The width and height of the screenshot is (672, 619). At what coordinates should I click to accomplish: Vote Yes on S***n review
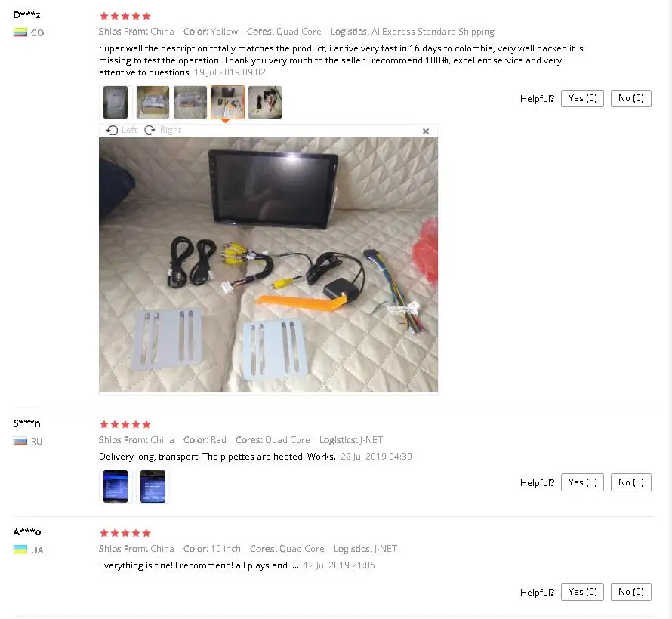coord(582,482)
